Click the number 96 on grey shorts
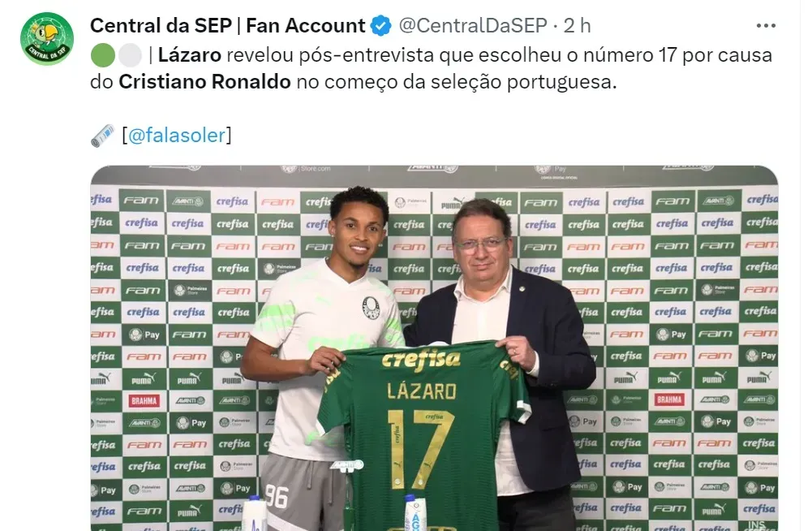This screenshot has width=812, height=531. tap(276, 496)
